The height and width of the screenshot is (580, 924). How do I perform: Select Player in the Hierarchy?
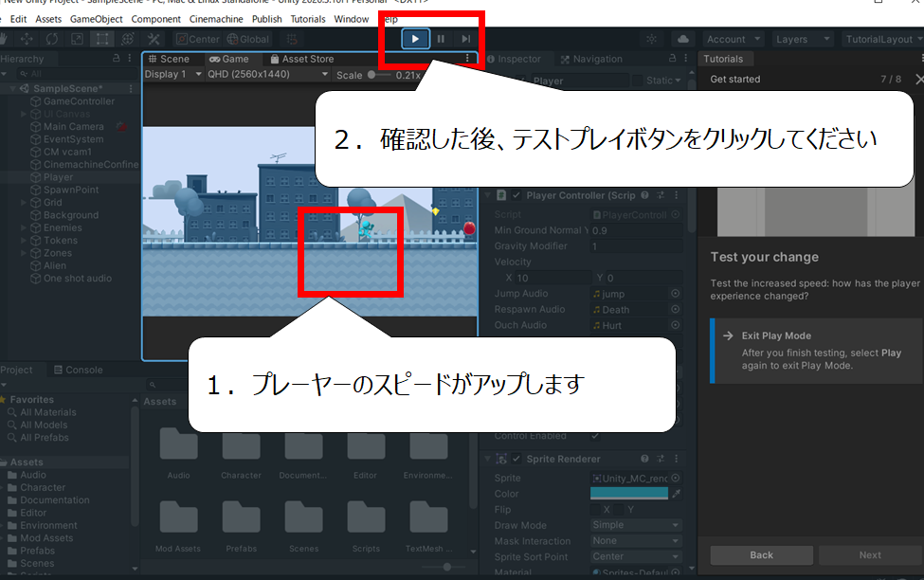[59, 177]
